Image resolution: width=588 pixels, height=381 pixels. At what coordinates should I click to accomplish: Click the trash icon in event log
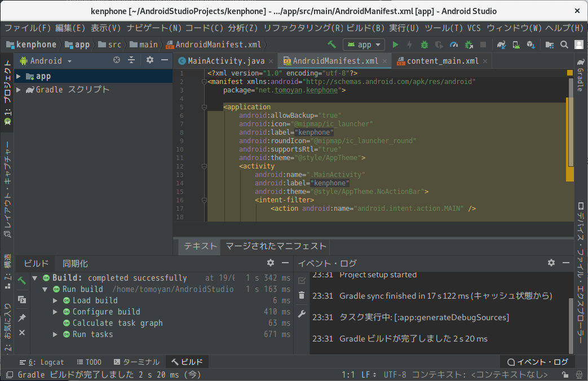(302, 295)
